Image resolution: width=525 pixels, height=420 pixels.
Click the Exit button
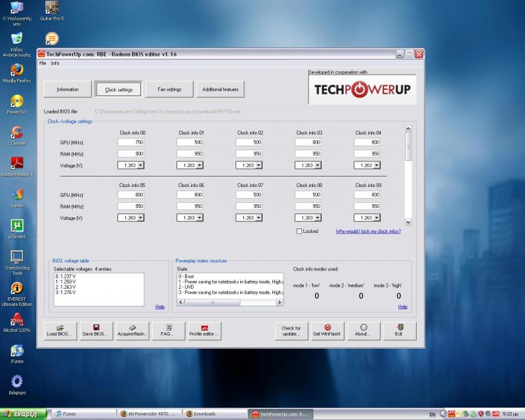[400, 331]
